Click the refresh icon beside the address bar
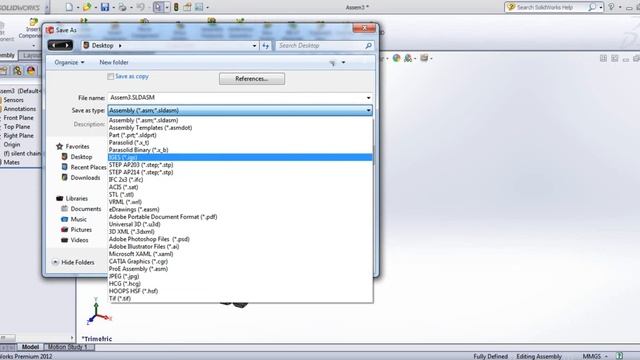The width and height of the screenshot is (640, 360). (266, 46)
